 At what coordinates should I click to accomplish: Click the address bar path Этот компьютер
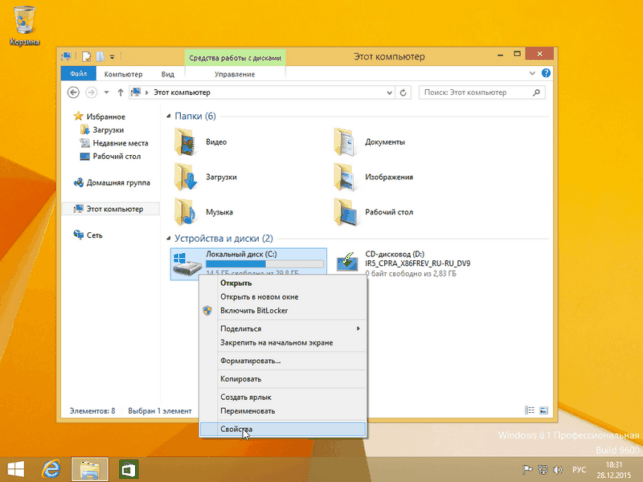182,93
